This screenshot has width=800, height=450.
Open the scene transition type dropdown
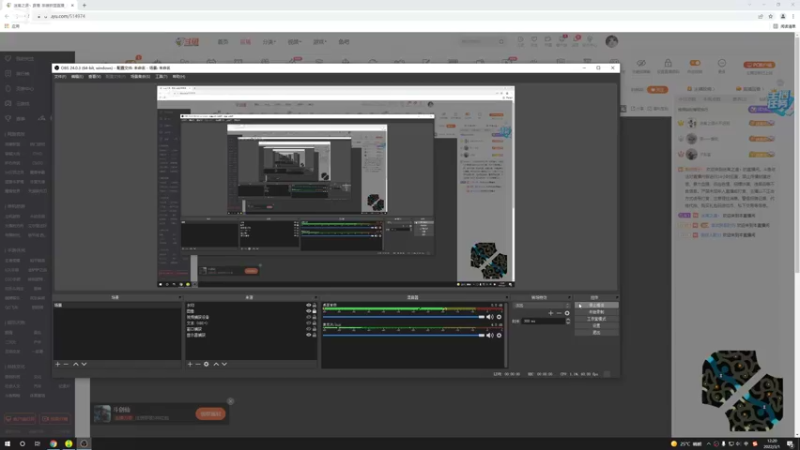[x=542, y=306]
